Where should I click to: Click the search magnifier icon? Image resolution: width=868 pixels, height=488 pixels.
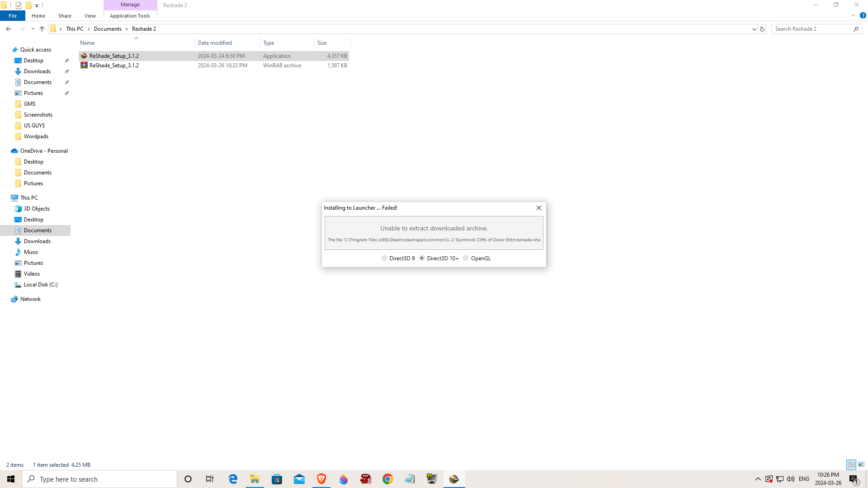(x=856, y=29)
